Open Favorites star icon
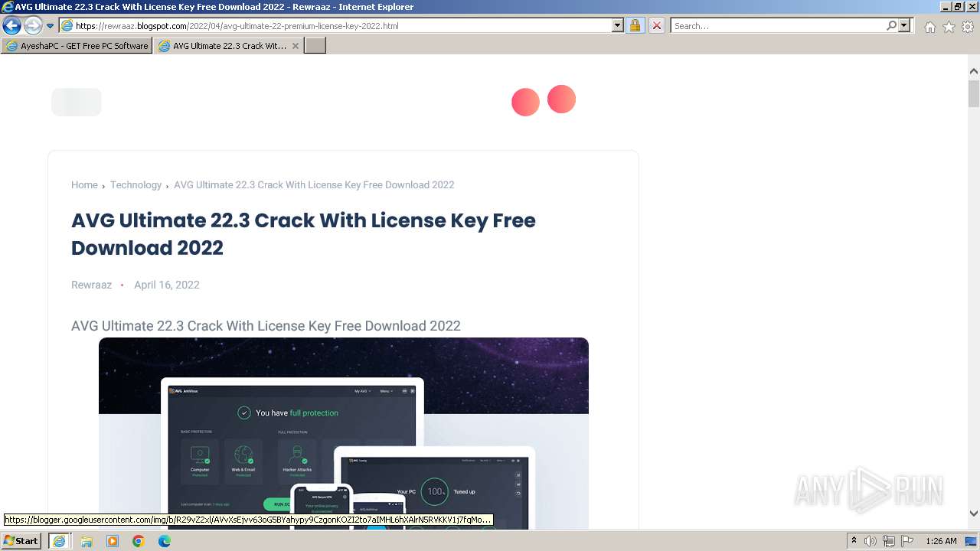This screenshot has width=980, height=551. coord(949,27)
